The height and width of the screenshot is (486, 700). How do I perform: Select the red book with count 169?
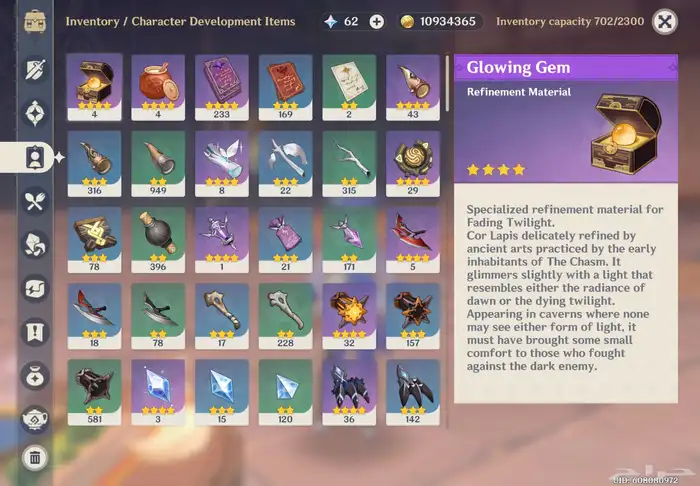point(285,87)
